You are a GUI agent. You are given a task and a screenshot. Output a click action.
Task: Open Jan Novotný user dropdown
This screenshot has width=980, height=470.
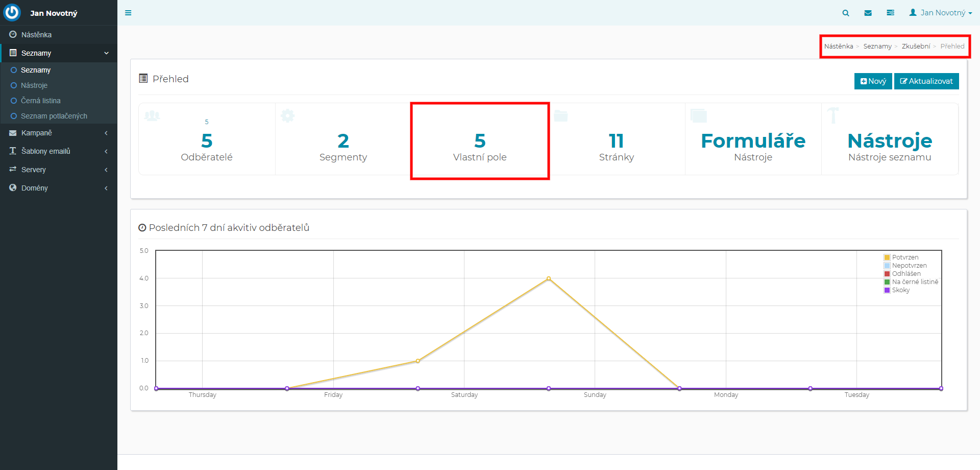pyautogui.click(x=940, y=13)
